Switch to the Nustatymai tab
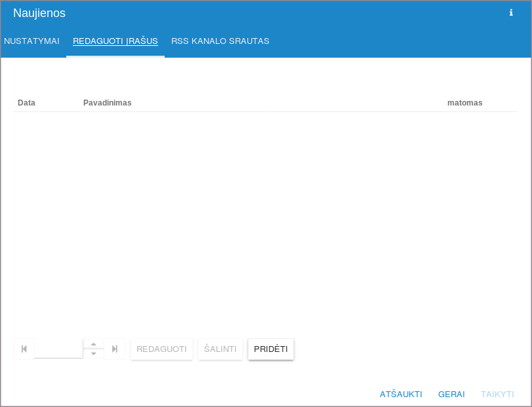The width and height of the screenshot is (532, 407). click(31, 41)
